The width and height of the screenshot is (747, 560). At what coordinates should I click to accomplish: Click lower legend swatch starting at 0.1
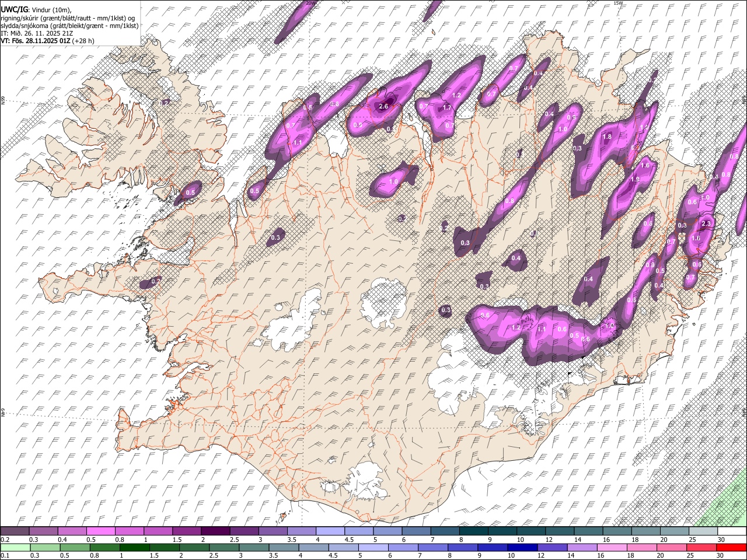(x=15, y=548)
